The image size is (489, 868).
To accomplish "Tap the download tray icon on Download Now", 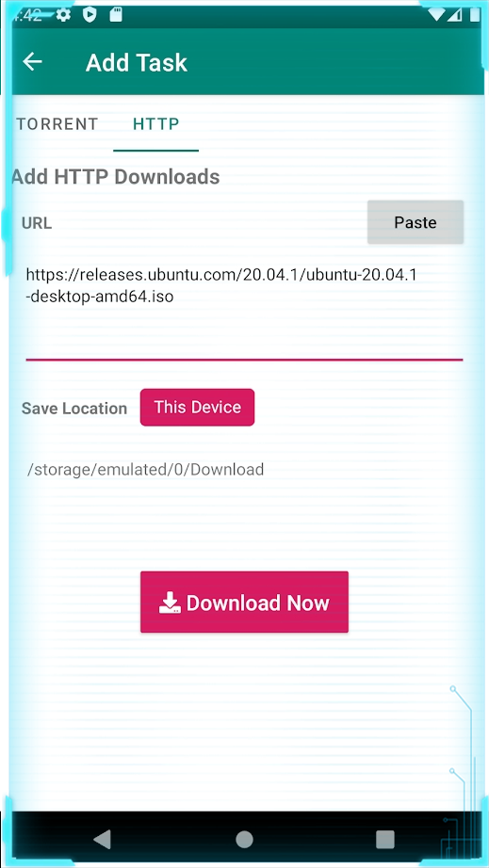I will 170,603.
